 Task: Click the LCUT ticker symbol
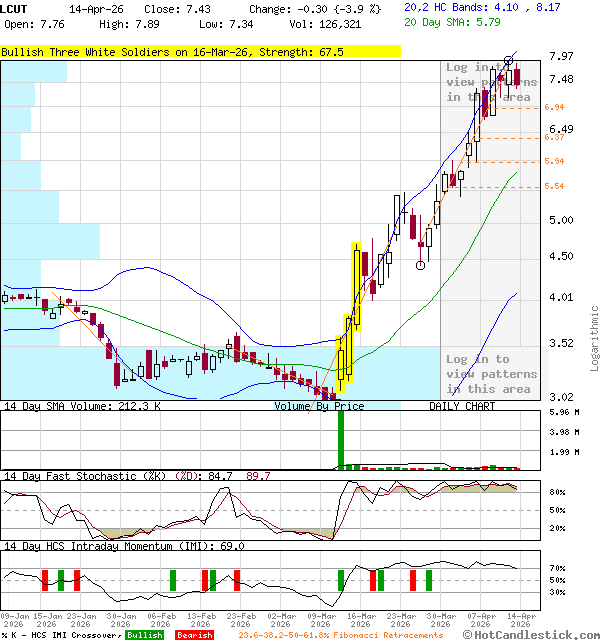[x=17, y=9]
